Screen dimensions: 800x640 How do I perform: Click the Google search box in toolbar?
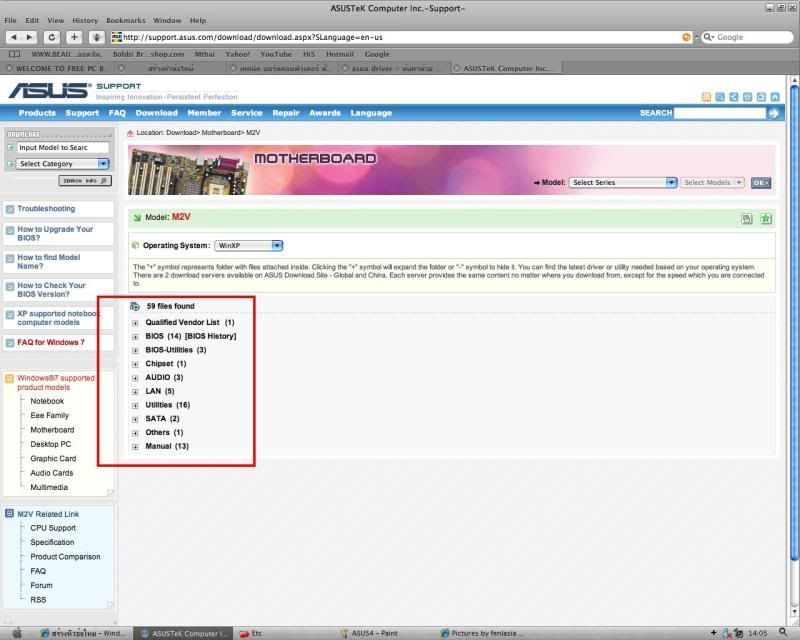click(x=747, y=37)
